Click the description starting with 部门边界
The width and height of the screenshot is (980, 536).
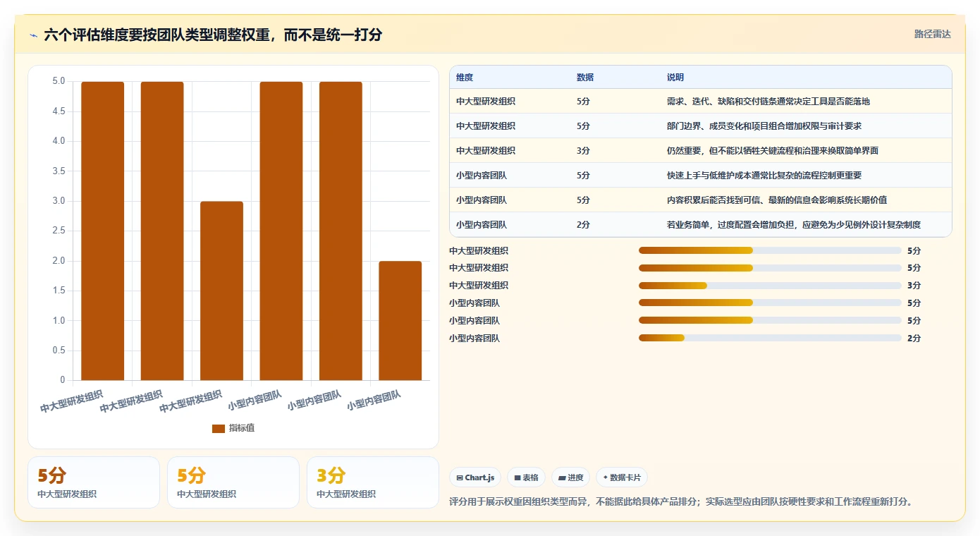(764, 126)
